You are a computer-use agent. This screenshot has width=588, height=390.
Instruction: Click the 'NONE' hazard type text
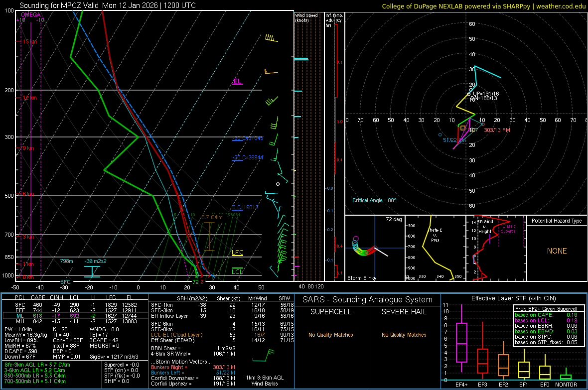coord(557,251)
